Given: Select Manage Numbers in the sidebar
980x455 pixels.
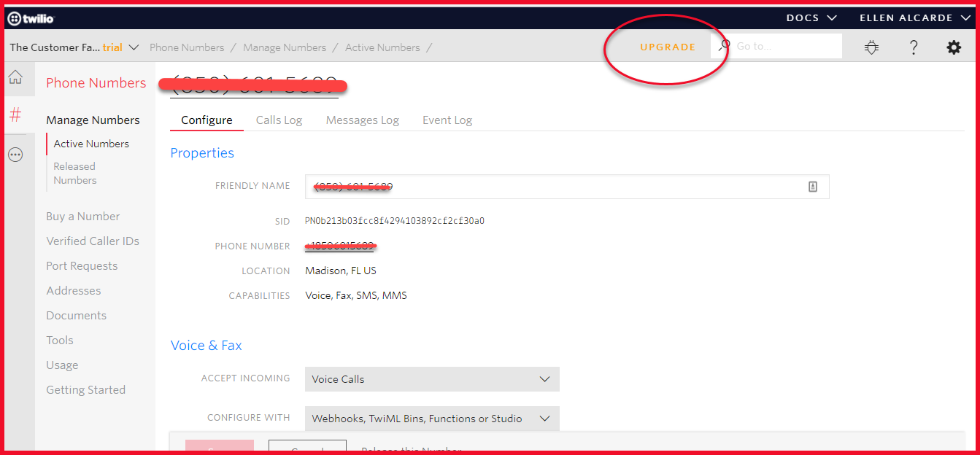Looking at the screenshot, I should coord(93,120).
